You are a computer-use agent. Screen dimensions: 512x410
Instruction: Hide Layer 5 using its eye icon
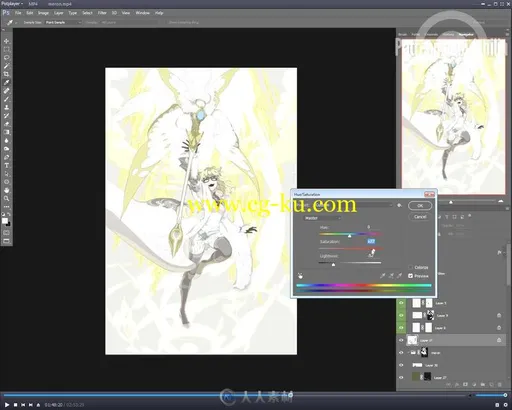click(x=401, y=303)
